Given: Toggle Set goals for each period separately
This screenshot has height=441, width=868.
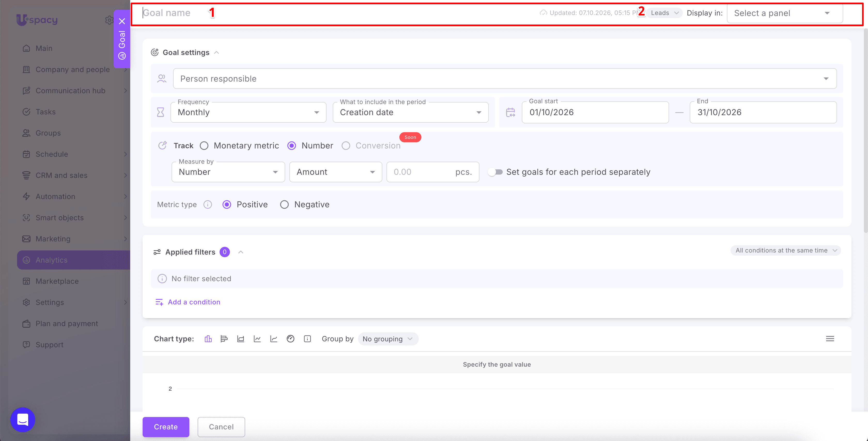Looking at the screenshot, I should coord(495,172).
